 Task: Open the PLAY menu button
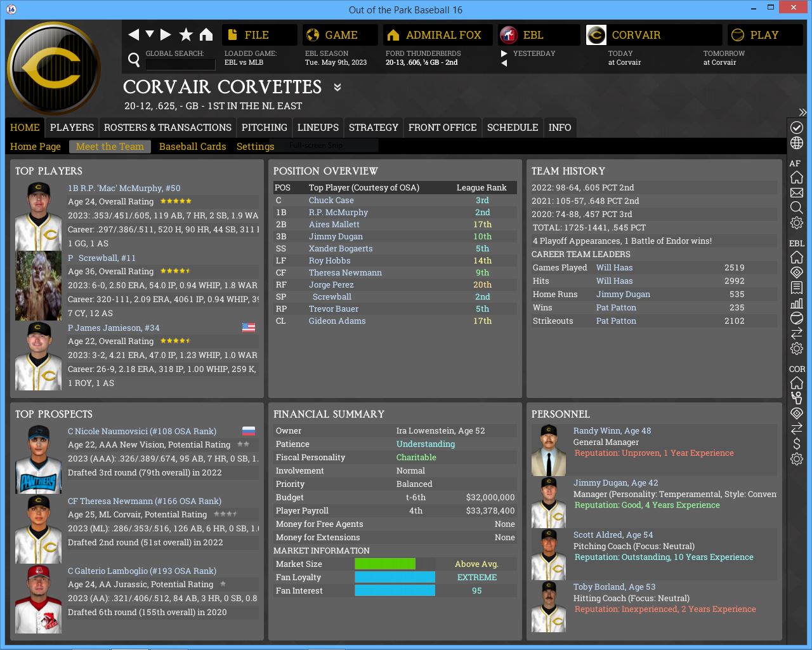click(x=764, y=35)
